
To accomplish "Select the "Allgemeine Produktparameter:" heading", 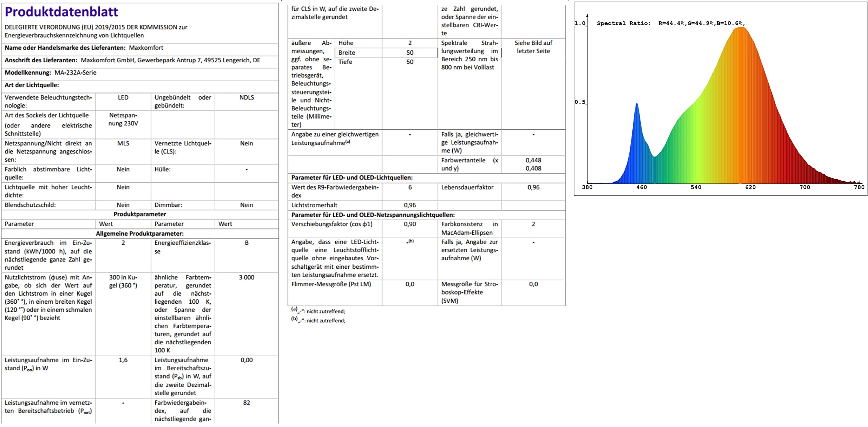I will pos(140,233).
